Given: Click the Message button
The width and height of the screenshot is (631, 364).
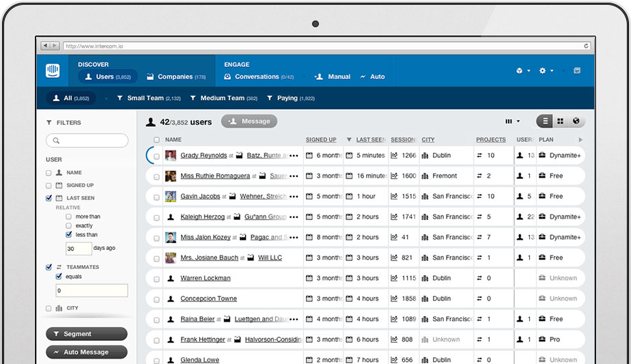Looking at the screenshot, I should pos(249,121).
